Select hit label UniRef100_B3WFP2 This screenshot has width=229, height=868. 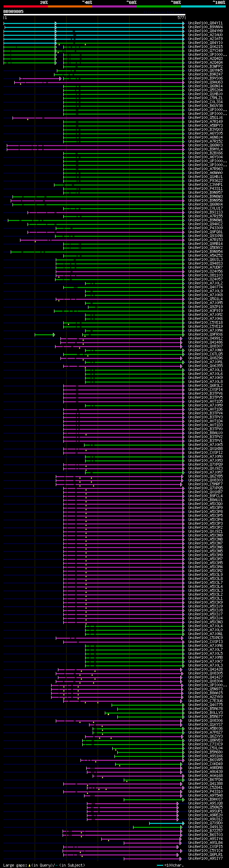coord(205,66)
